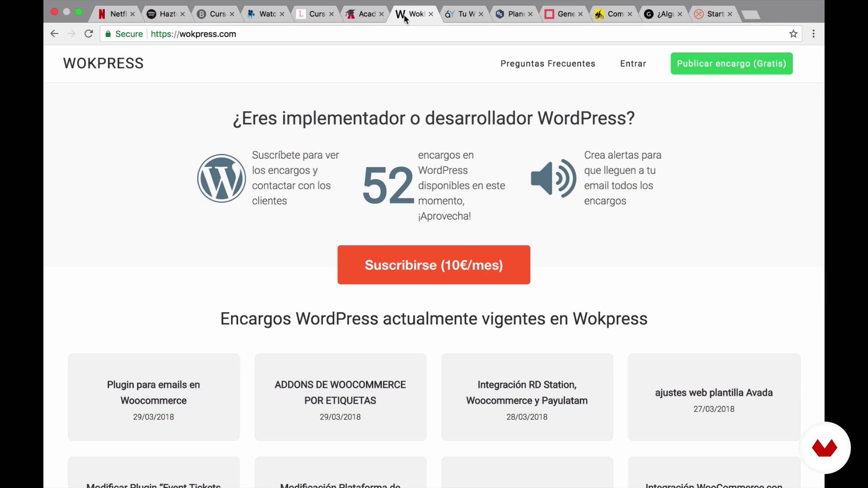This screenshot has width=868, height=488.
Task: Open a new browser tab
Action: pyautogui.click(x=751, y=15)
